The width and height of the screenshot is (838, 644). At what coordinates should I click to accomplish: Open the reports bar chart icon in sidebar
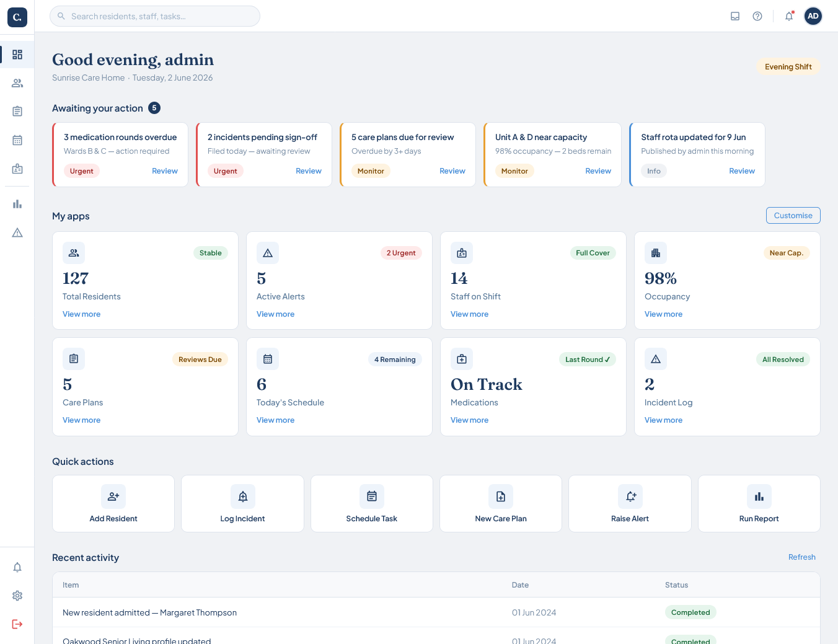[x=17, y=204]
